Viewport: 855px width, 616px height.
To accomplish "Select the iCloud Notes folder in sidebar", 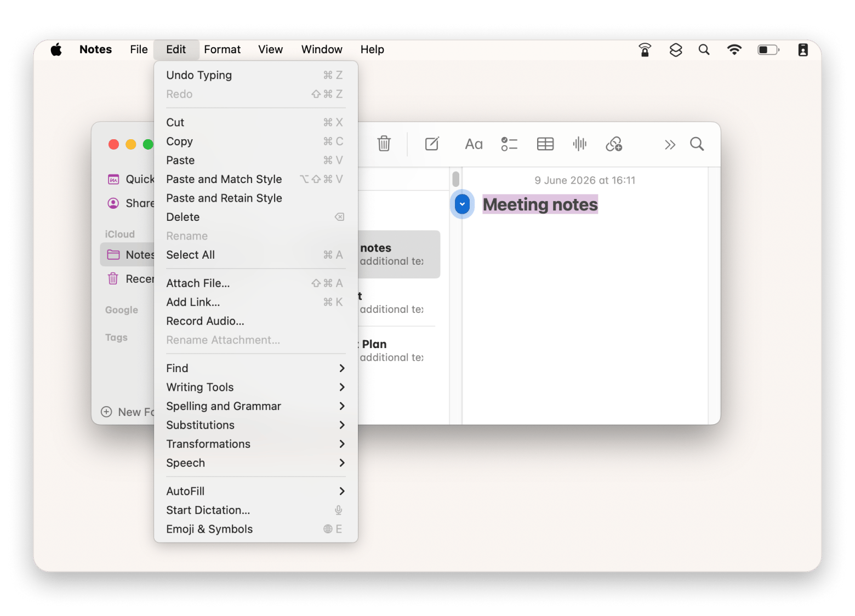I will (x=128, y=255).
